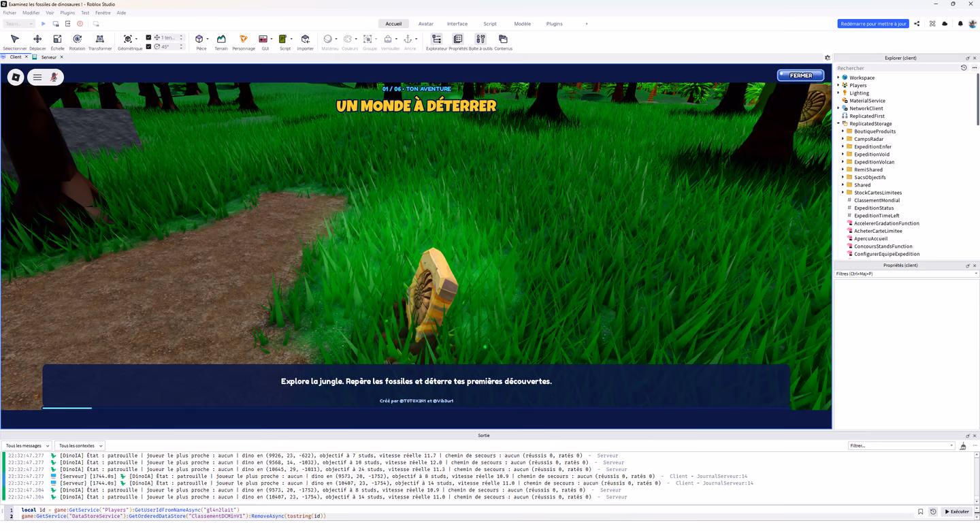
Task: Toggle the 45° rotation snapping checkbox
Action: coord(148,46)
